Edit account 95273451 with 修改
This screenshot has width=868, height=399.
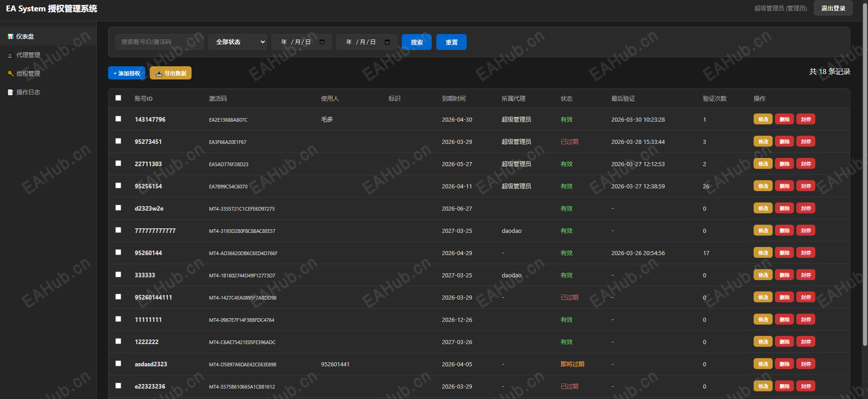pos(763,142)
